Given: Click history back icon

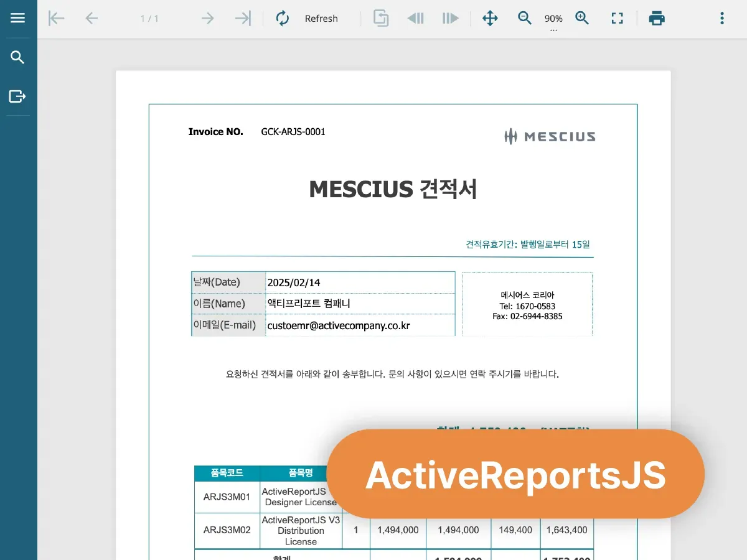Looking at the screenshot, I should point(416,19).
